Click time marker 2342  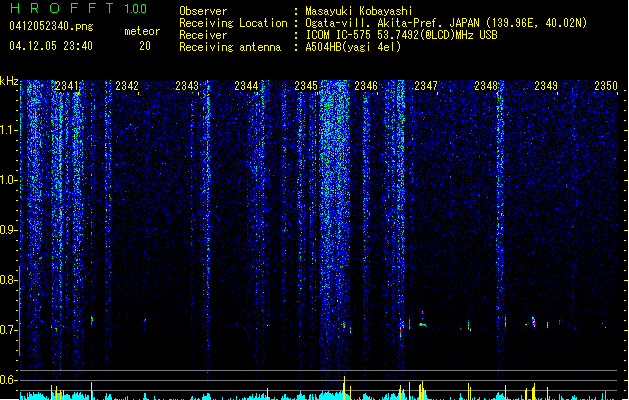127,86
